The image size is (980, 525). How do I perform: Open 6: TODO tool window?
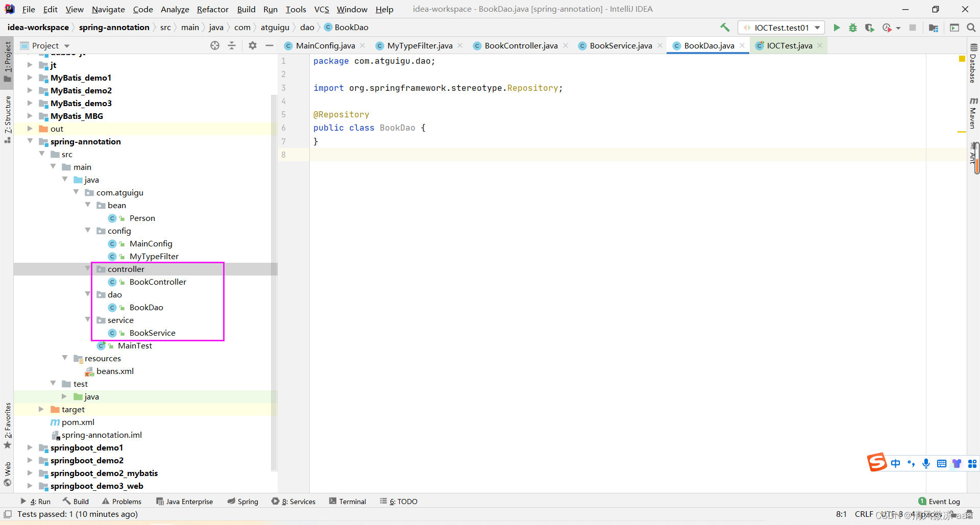tap(399, 502)
